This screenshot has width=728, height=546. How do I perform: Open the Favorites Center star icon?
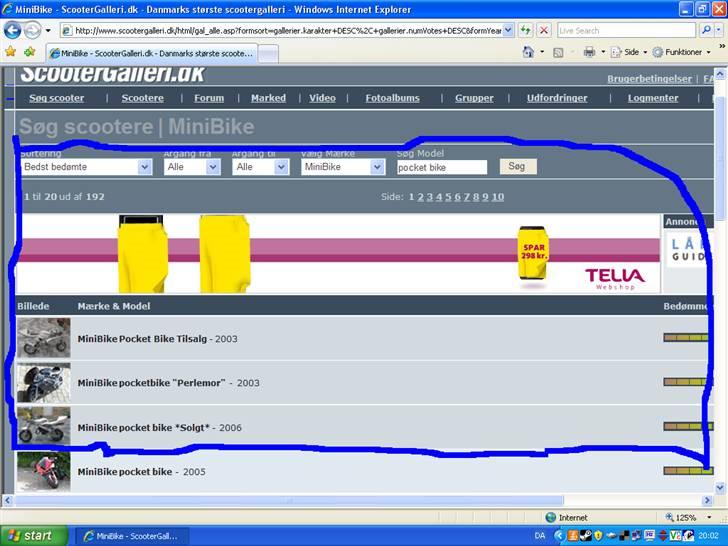10,52
